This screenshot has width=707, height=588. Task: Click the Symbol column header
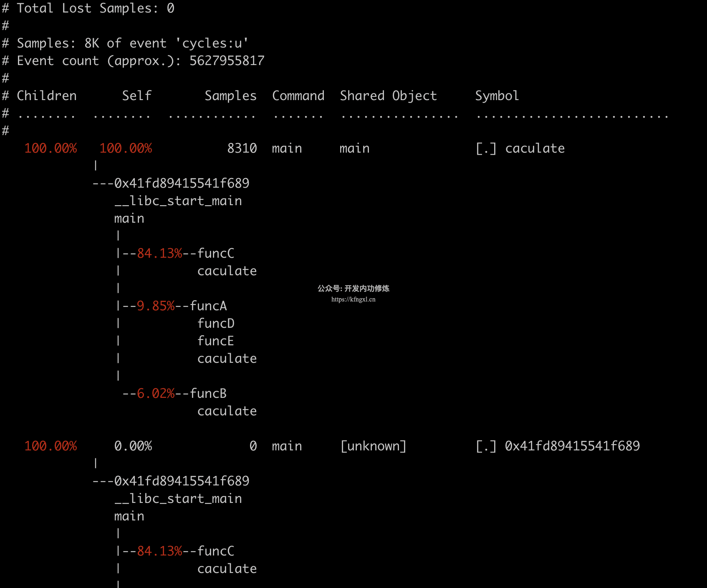click(x=497, y=95)
